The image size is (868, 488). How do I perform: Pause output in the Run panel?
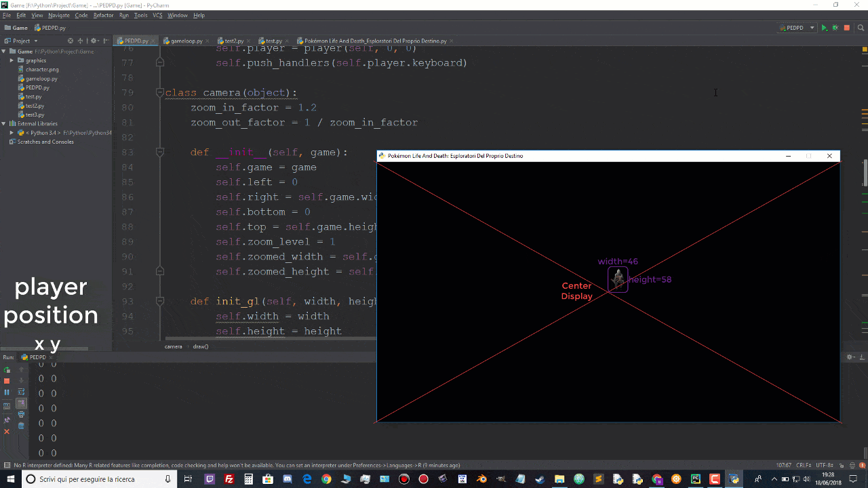coord(7,392)
